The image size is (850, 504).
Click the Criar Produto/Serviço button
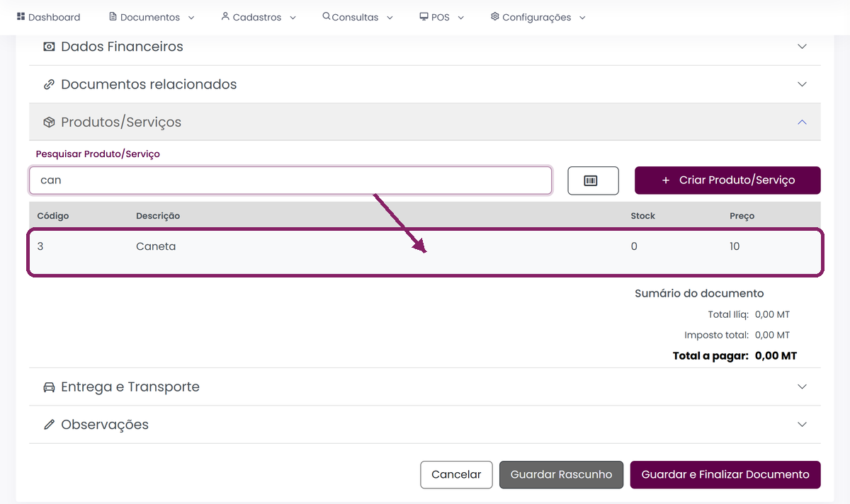[727, 181]
